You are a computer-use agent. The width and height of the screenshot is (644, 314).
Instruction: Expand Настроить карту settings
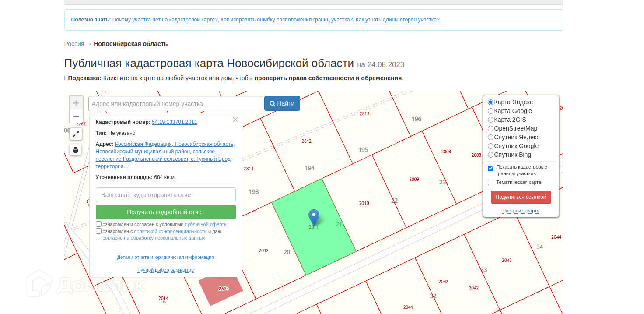click(x=521, y=211)
